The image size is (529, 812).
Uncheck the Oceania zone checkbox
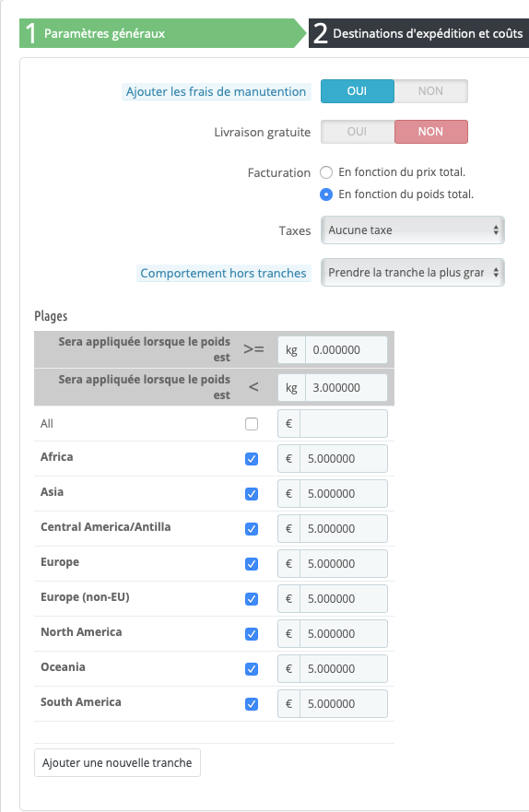[252, 669]
